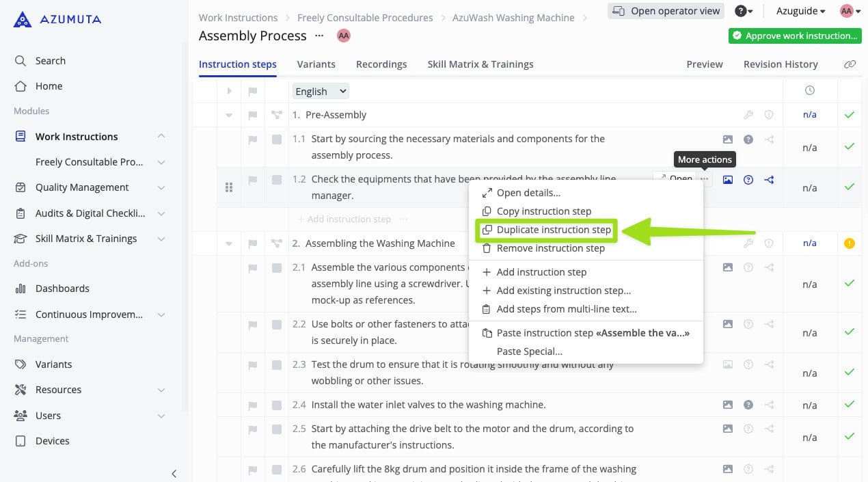Open the Freely Consultable Procedures breadcrumb link
This screenshot has width=868, height=482.
365,17
